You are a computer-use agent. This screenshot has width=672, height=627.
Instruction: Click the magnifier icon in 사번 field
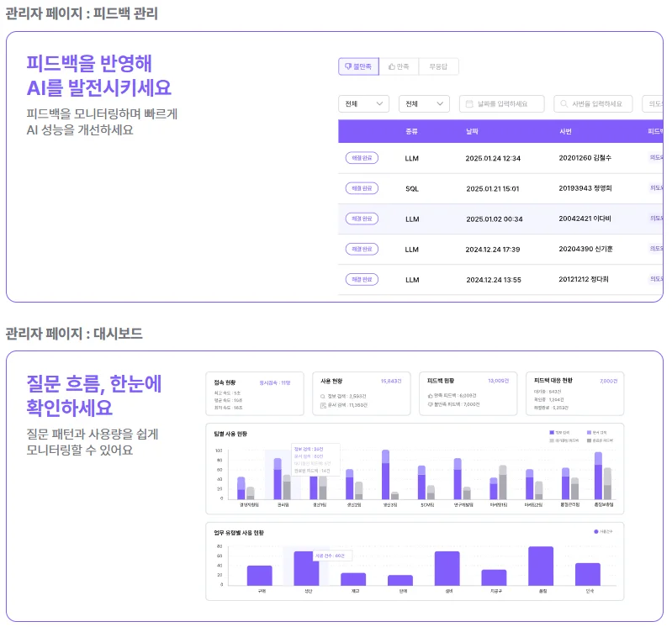point(564,103)
